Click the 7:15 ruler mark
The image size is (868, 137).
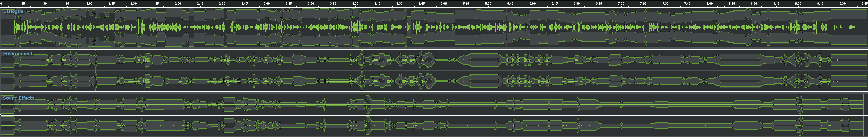pos(643,4)
